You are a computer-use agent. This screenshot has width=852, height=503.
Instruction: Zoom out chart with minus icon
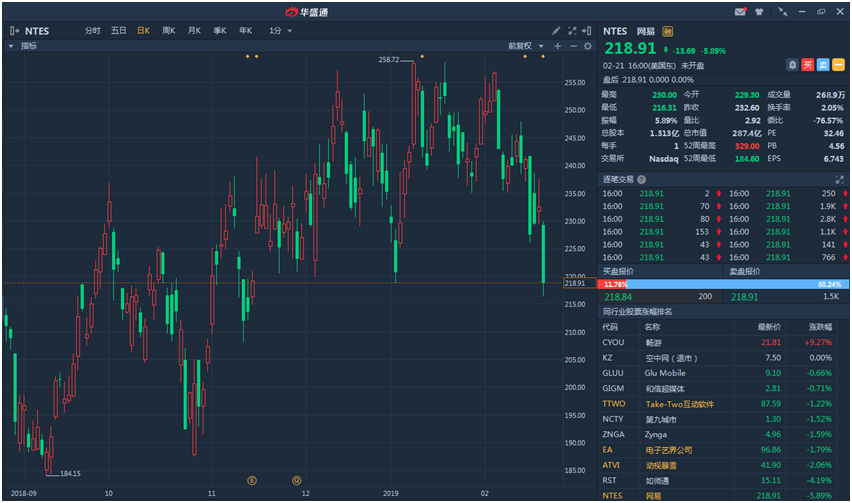(x=573, y=46)
